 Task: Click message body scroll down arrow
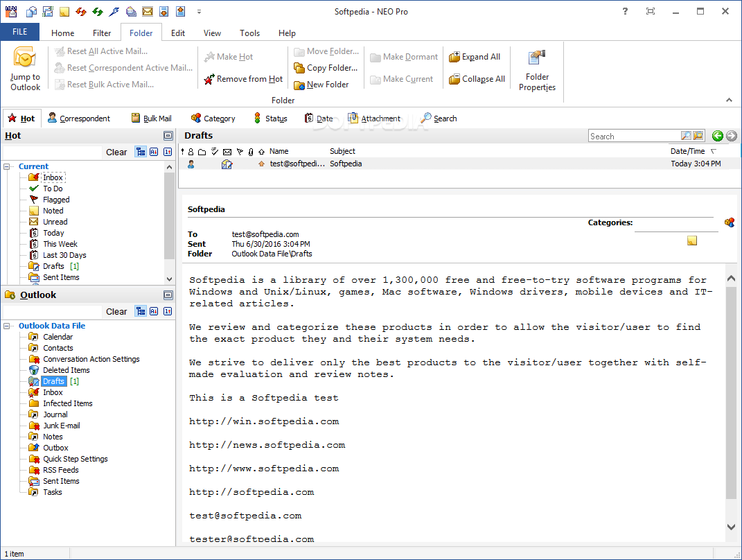click(x=731, y=527)
